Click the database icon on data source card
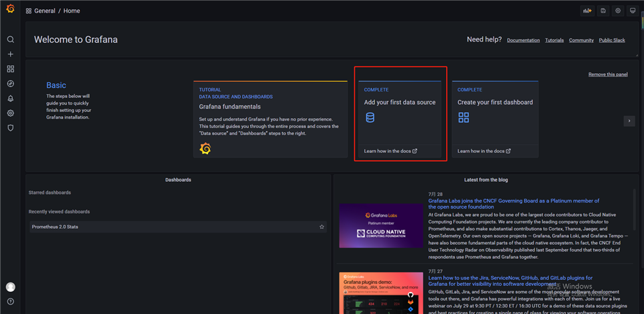This screenshot has height=314, width=644. point(370,117)
